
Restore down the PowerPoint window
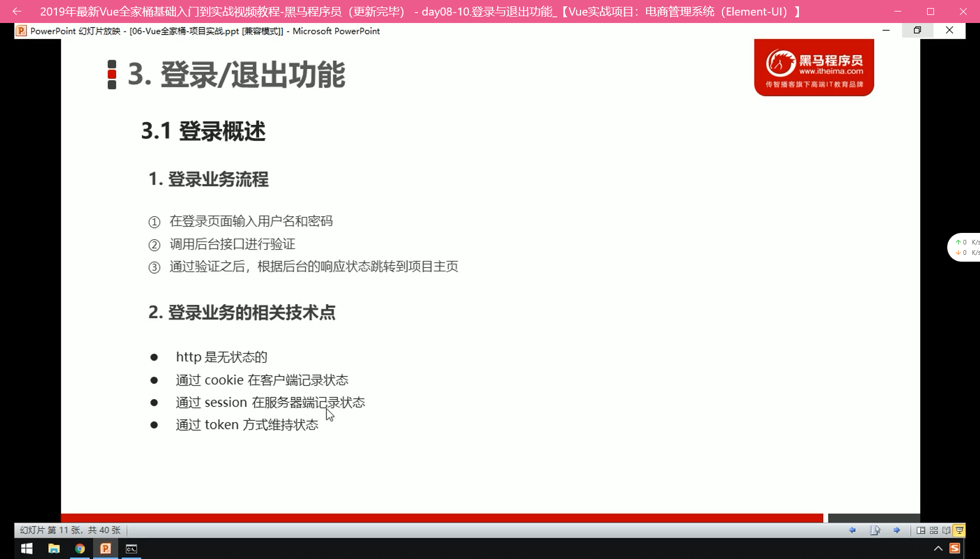(x=917, y=30)
